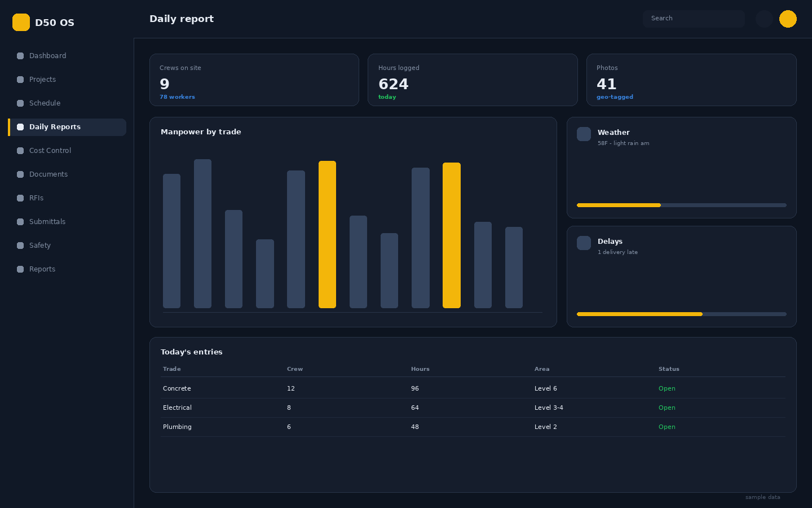
Task: Click the Delays progress bar
Action: [x=681, y=314]
